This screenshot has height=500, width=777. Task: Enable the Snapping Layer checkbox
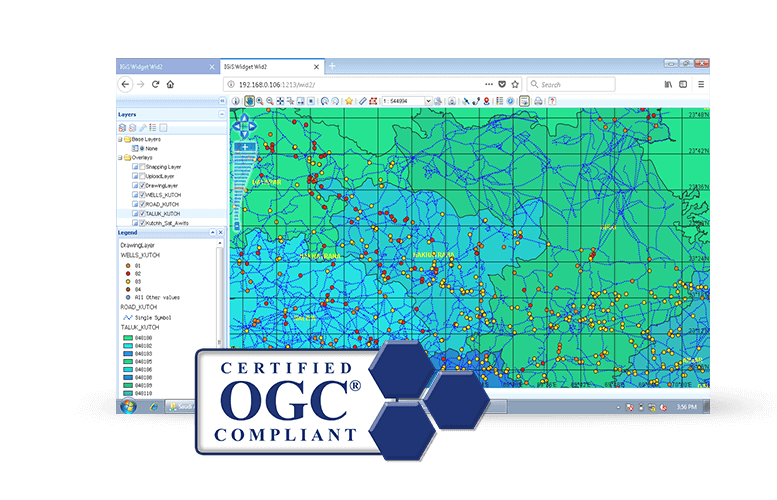point(143,167)
